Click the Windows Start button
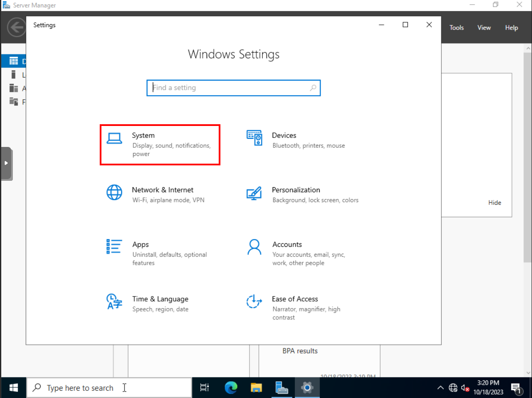532x398 pixels. (13, 388)
